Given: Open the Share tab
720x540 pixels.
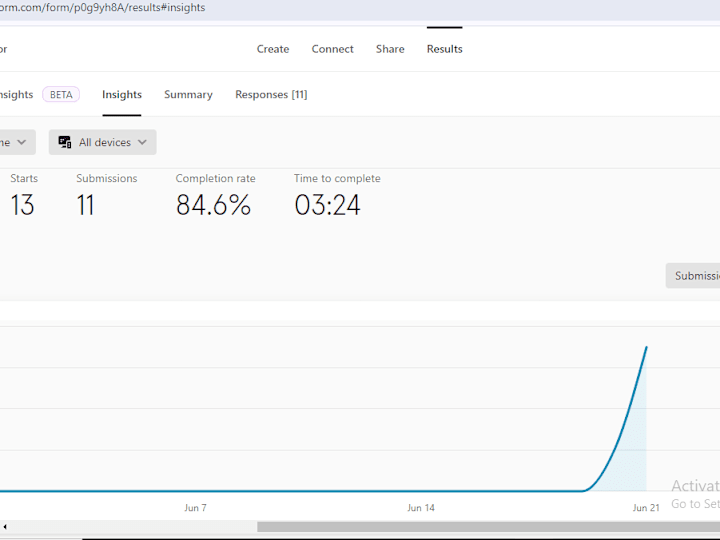Looking at the screenshot, I should click(x=390, y=49).
